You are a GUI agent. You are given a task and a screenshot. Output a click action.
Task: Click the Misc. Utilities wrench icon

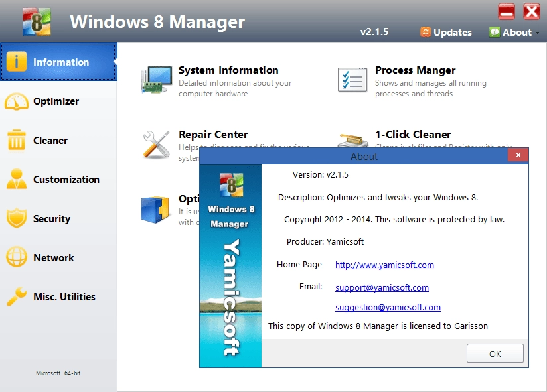(17, 296)
